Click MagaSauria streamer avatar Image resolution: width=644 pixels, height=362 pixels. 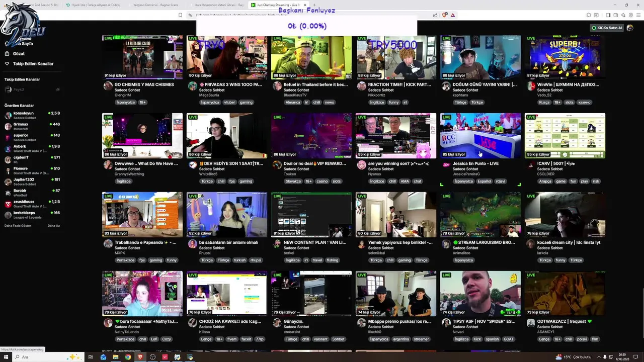pyautogui.click(x=192, y=86)
